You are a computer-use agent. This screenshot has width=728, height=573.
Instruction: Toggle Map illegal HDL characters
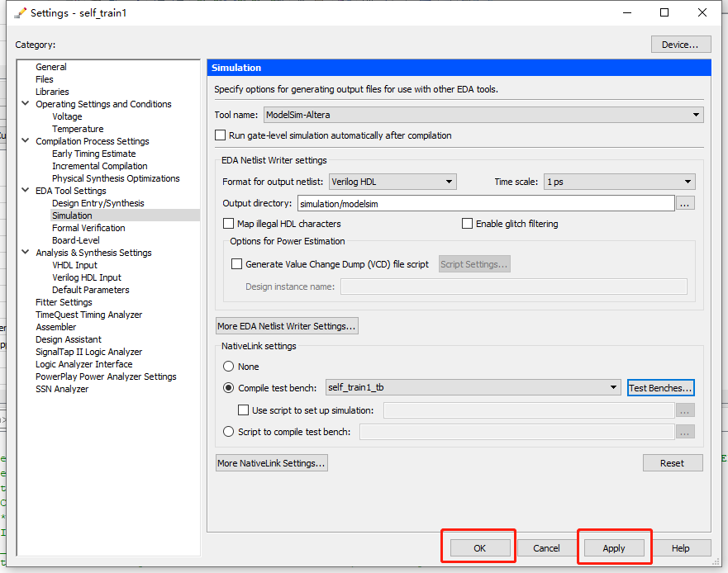tap(228, 224)
